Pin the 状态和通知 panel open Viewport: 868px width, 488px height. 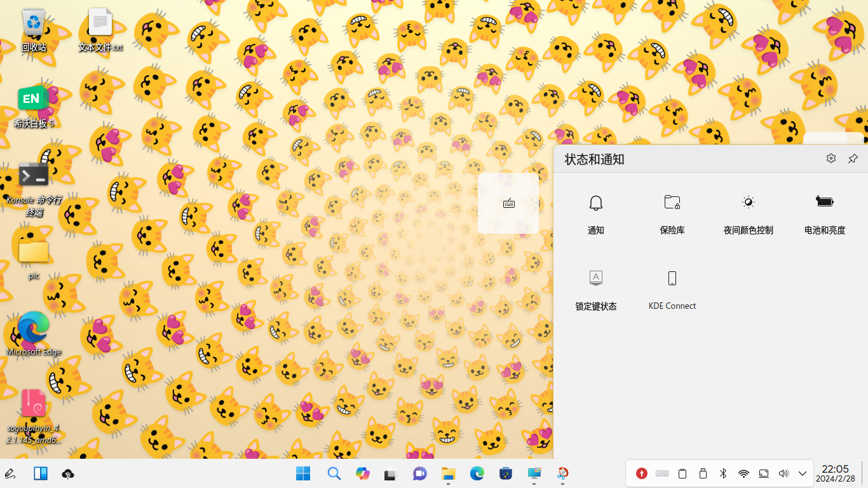tap(853, 158)
